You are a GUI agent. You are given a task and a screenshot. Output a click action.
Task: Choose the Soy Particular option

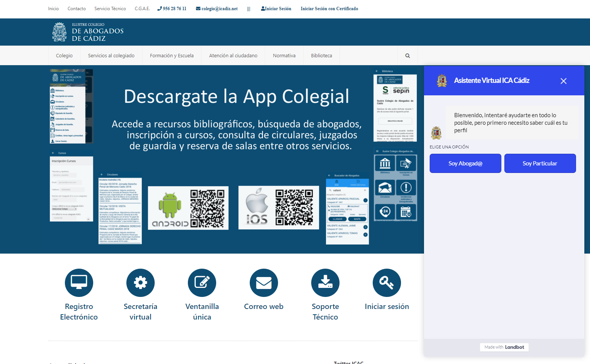point(540,164)
